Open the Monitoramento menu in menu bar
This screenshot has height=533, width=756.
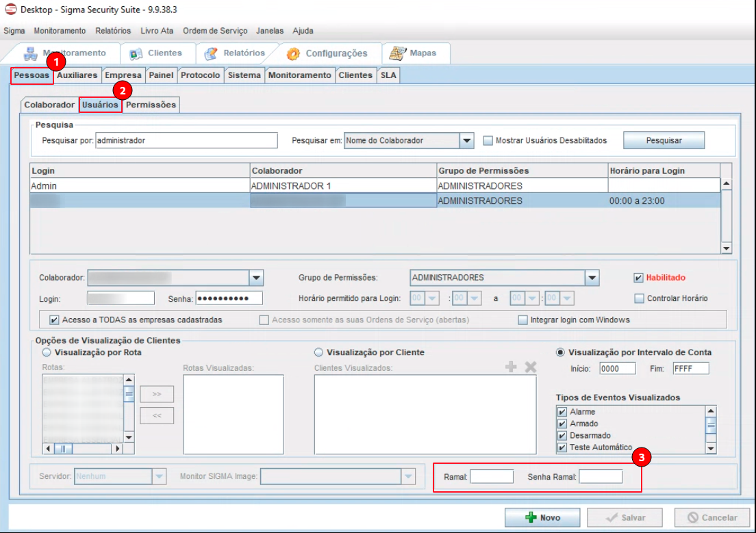coord(60,31)
